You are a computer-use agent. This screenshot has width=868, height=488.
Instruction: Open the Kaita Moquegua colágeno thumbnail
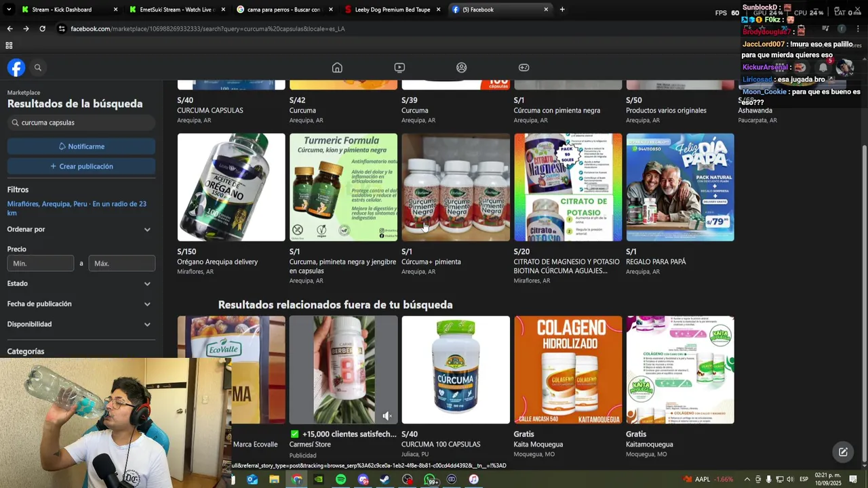(x=680, y=369)
